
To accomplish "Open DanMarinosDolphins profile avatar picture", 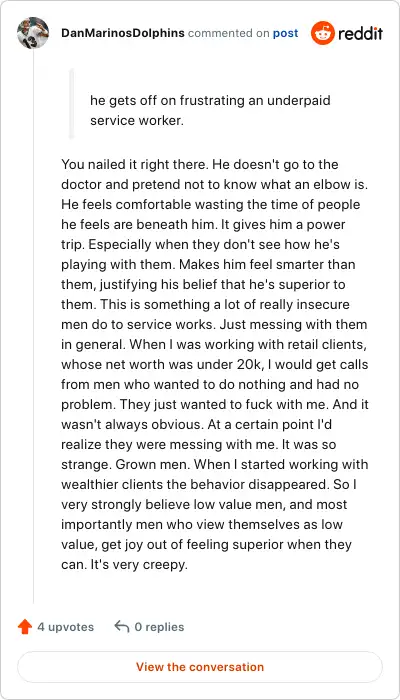I will (33, 33).
